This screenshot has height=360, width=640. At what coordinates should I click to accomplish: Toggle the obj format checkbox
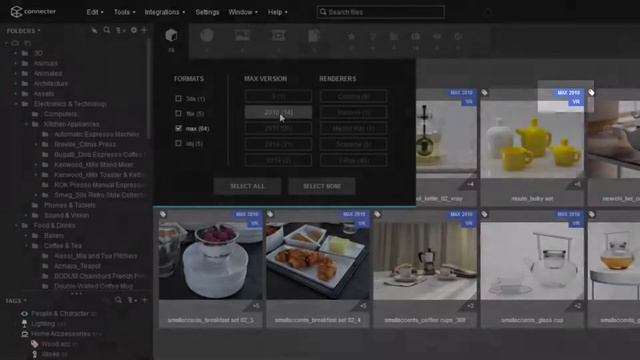178,143
